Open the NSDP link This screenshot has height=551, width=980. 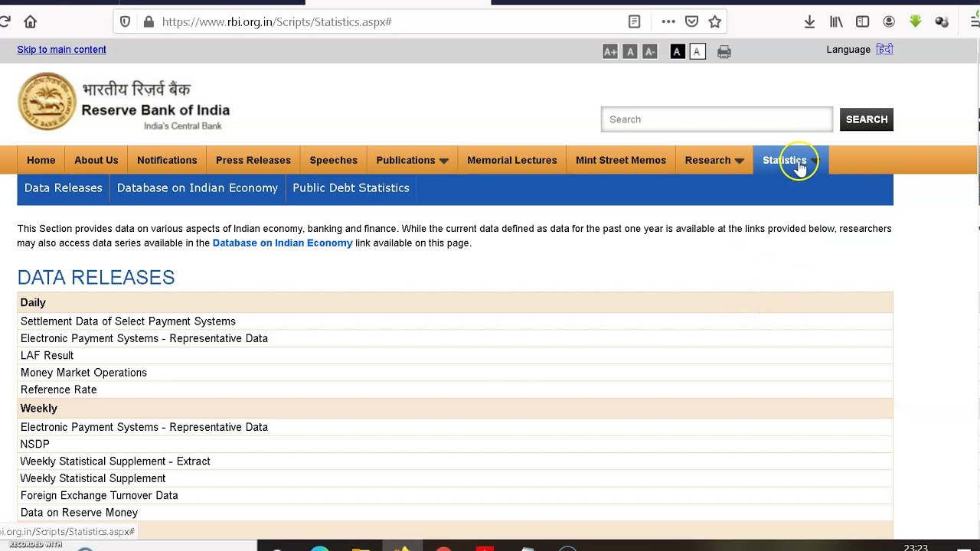point(34,444)
